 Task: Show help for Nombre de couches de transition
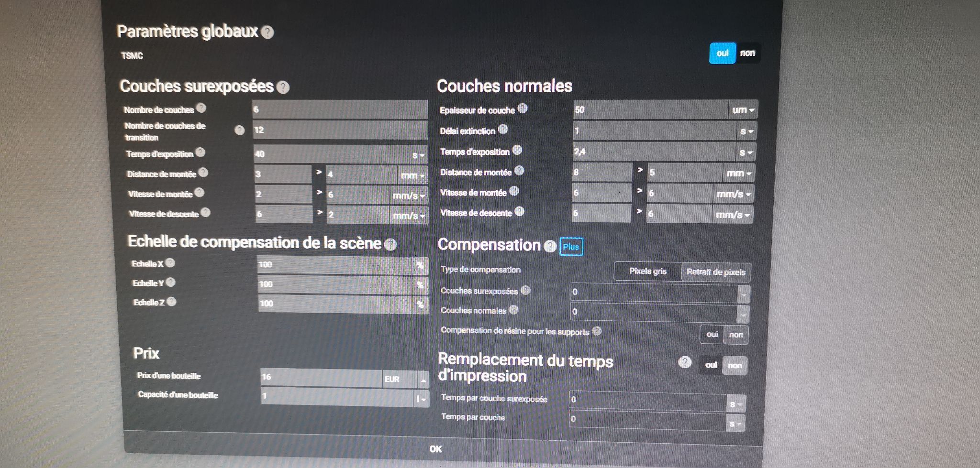[x=240, y=131]
